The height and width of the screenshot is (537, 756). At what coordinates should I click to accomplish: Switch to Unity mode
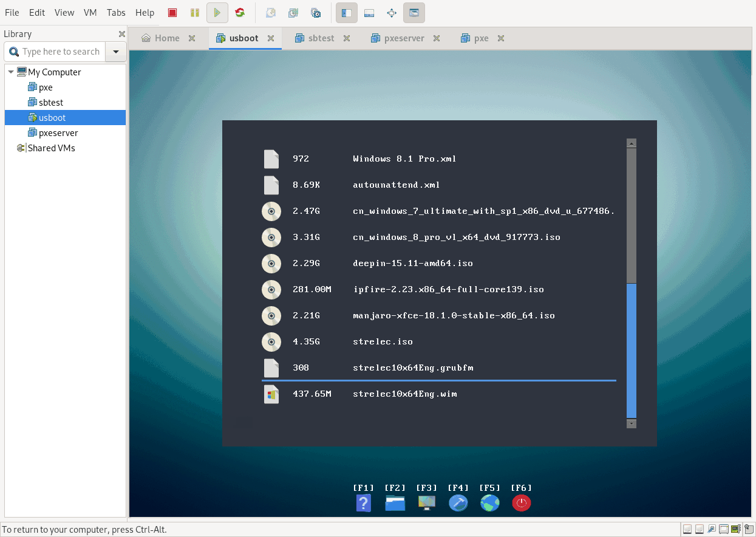414,12
